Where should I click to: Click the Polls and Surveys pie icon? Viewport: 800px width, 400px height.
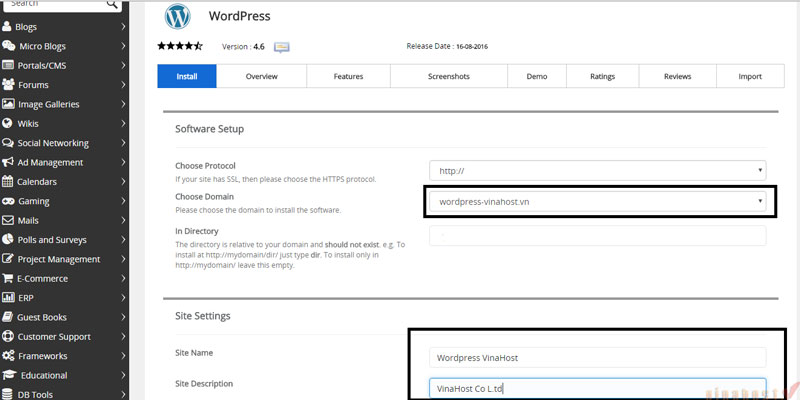coord(8,239)
